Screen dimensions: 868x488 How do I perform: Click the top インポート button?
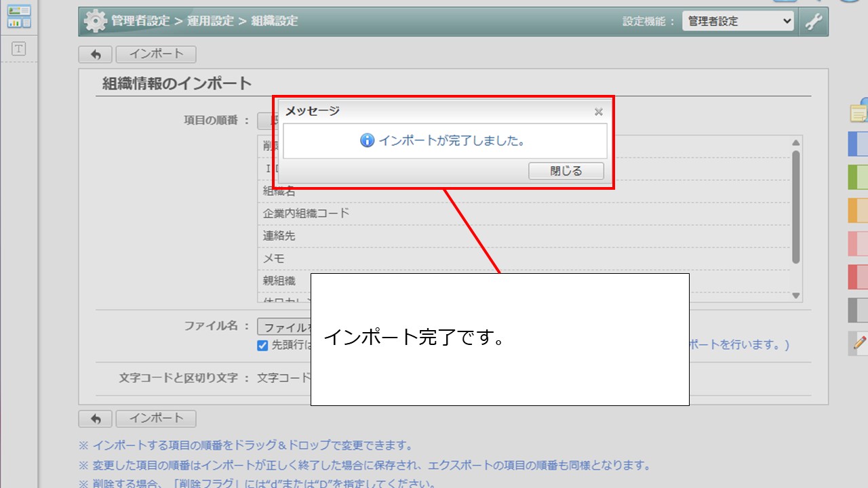(x=156, y=54)
